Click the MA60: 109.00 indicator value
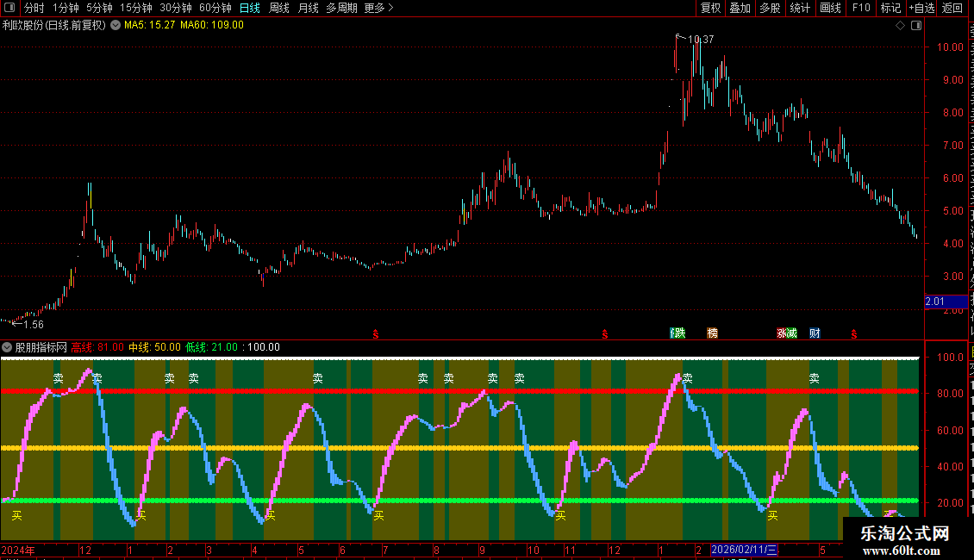Image resolution: width=974 pixels, height=560 pixels. (212, 26)
